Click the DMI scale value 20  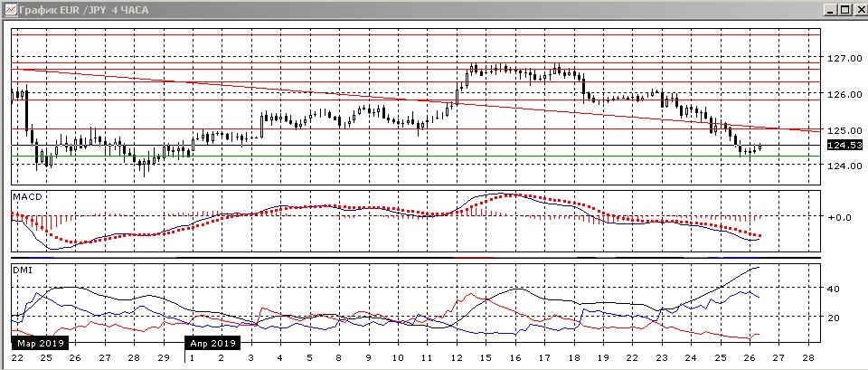pos(834,318)
